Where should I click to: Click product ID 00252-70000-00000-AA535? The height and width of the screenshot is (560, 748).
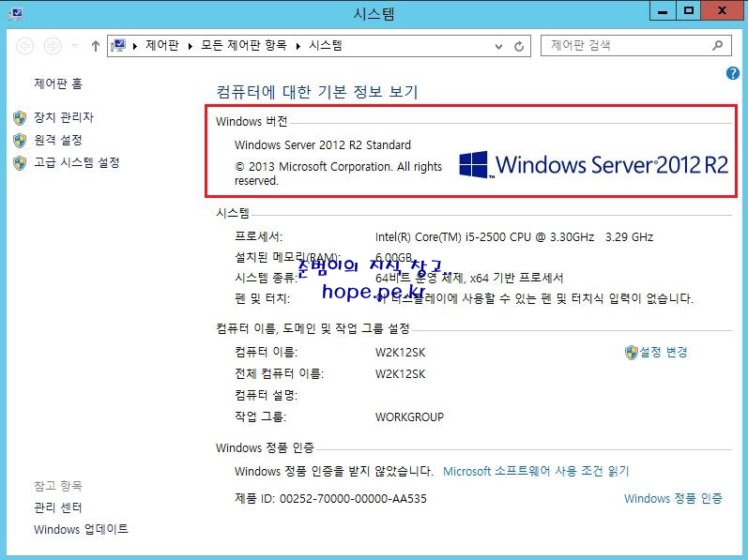(x=353, y=499)
